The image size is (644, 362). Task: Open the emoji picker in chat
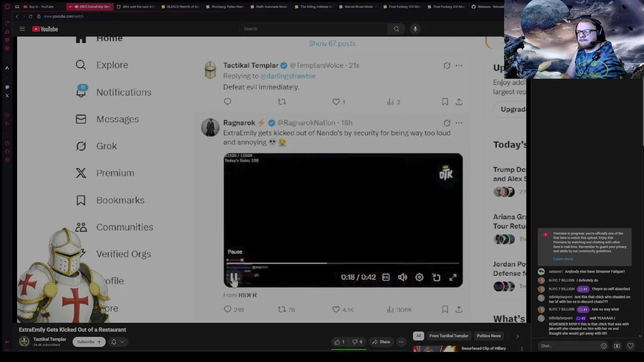pyautogui.click(x=604, y=346)
